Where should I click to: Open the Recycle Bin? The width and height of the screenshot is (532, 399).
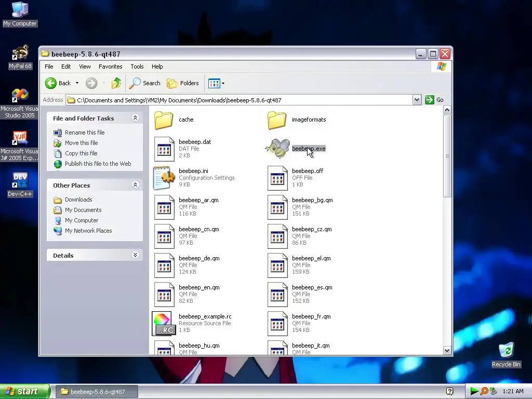(506, 355)
